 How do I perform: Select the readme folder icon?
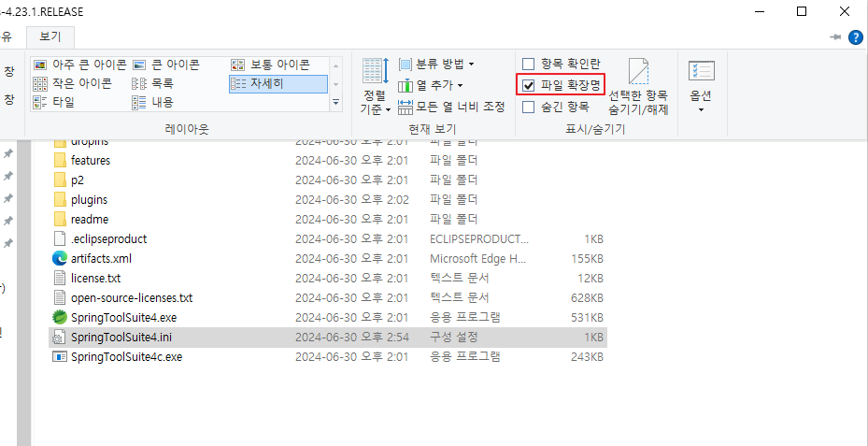(x=60, y=219)
